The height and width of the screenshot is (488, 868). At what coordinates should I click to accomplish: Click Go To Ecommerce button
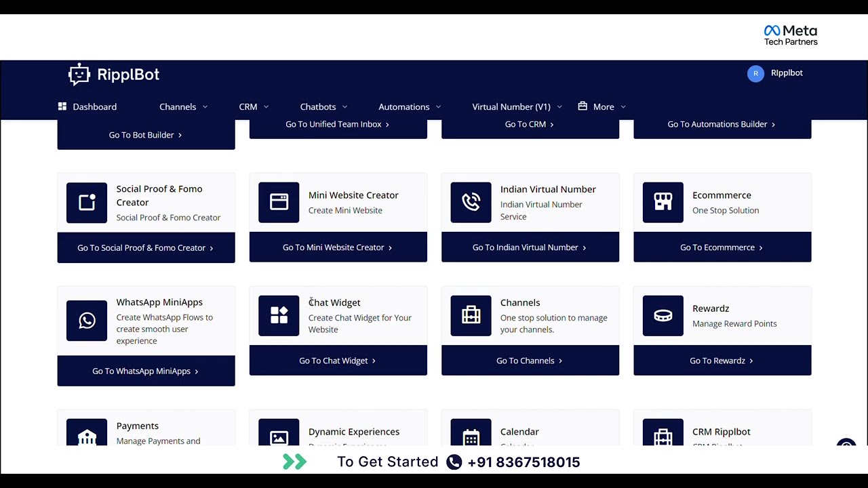pos(722,247)
